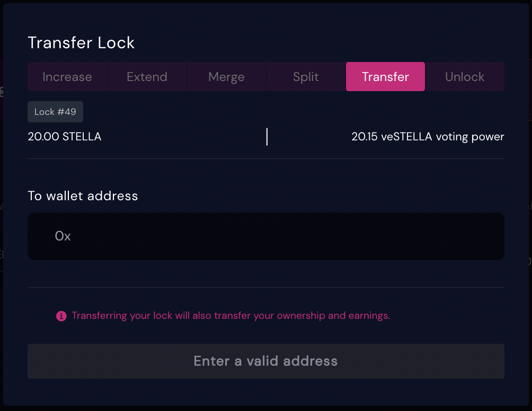Click the Lock #49 badge
Image resolution: width=532 pixels, height=411 pixels.
pos(55,112)
